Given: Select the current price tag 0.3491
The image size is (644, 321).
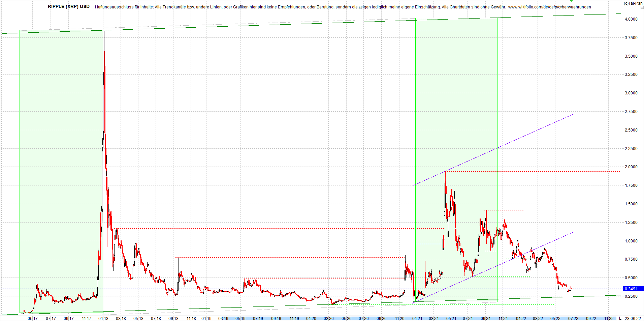Looking at the screenshot, I should click(x=633, y=289).
